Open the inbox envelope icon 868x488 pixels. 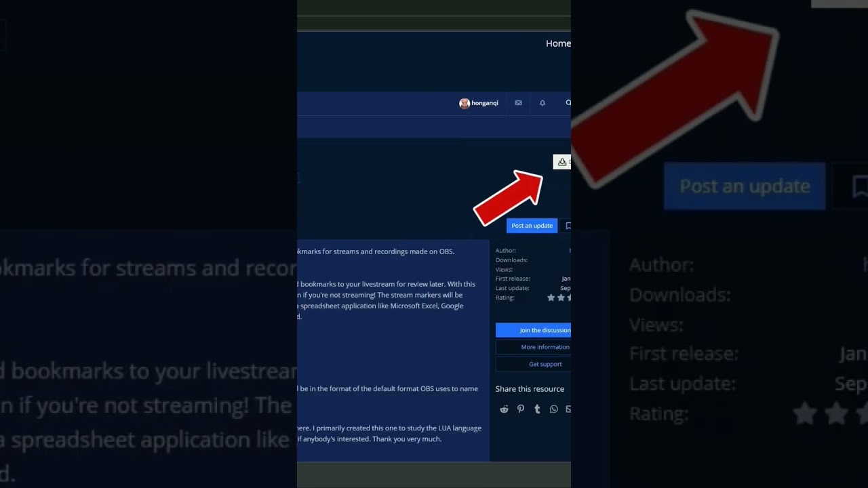click(518, 103)
